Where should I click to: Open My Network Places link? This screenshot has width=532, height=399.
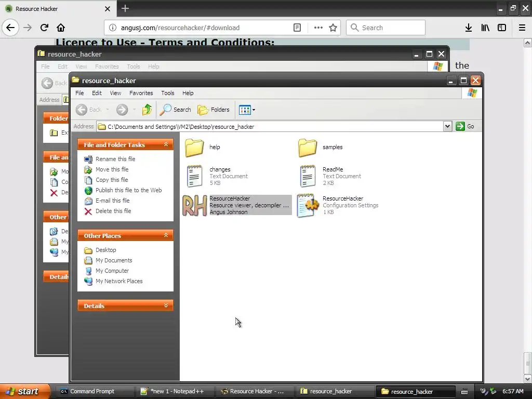119,281
